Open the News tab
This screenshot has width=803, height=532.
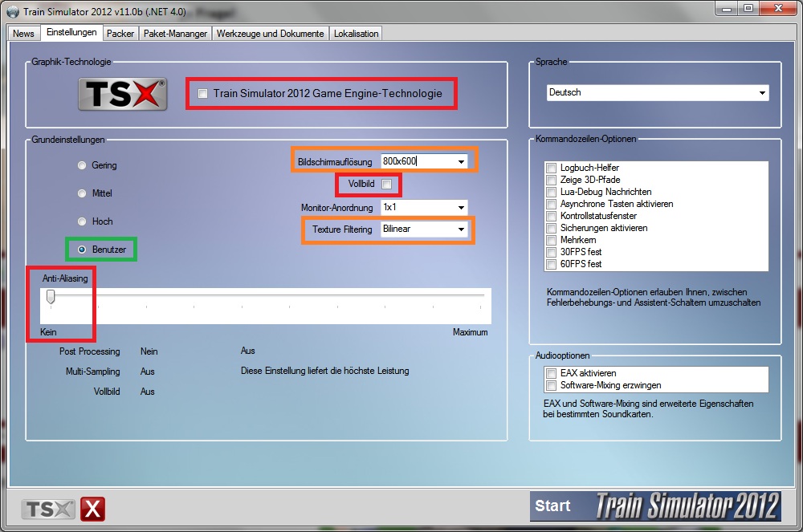click(x=23, y=33)
